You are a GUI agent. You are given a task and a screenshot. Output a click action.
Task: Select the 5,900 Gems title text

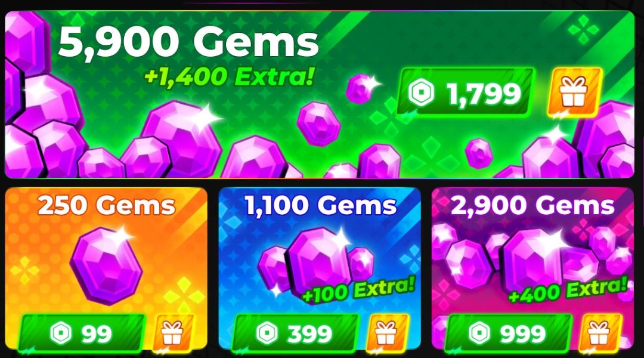coord(188,43)
